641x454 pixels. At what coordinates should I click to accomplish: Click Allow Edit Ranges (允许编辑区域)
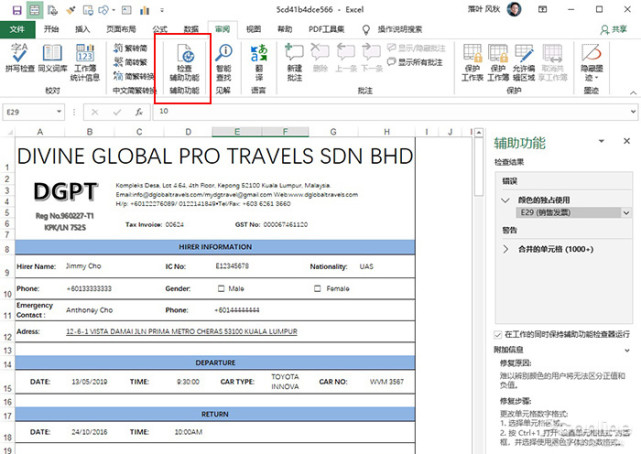524,62
